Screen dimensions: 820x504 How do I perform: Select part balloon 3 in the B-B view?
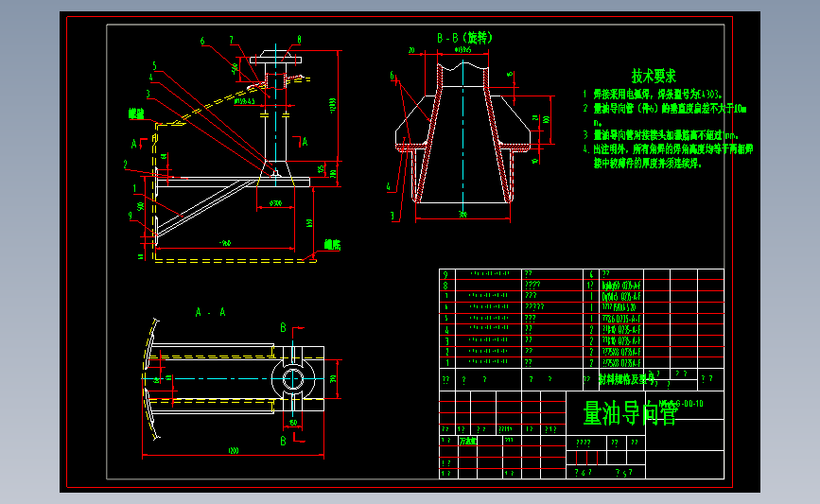(x=393, y=216)
